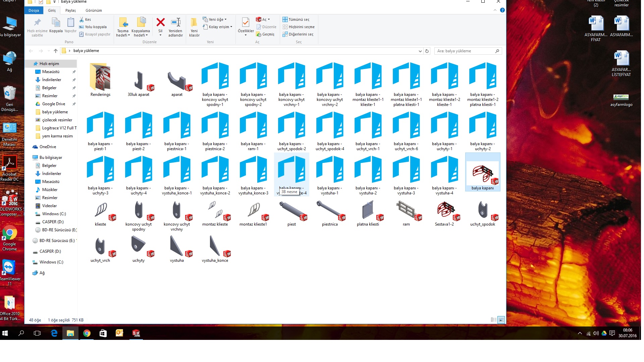Screen dimensions: 644x362
Task: Open the Görünüm ribbon tab
Action: (x=94, y=10)
